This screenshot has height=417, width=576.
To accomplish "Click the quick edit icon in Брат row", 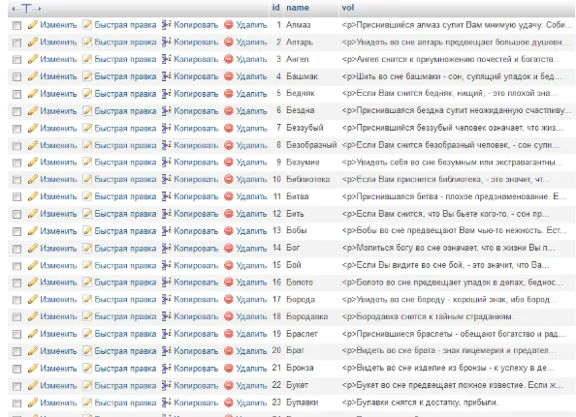I will tap(87, 351).
